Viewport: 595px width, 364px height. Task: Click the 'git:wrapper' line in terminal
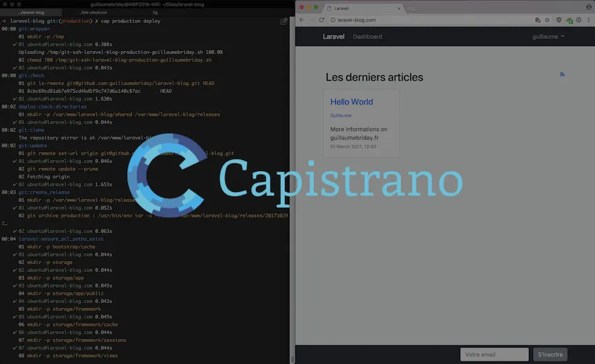click(34, 29)
